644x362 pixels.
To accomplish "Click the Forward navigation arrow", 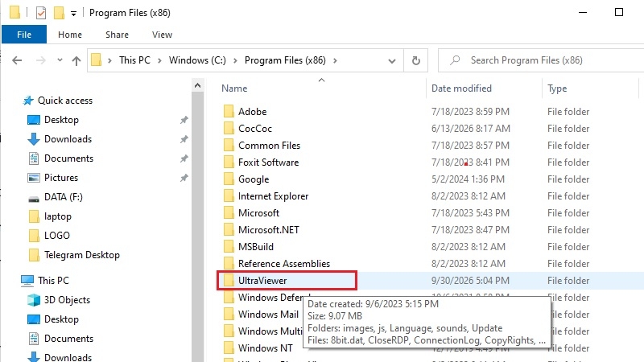I will click(41, 61).
